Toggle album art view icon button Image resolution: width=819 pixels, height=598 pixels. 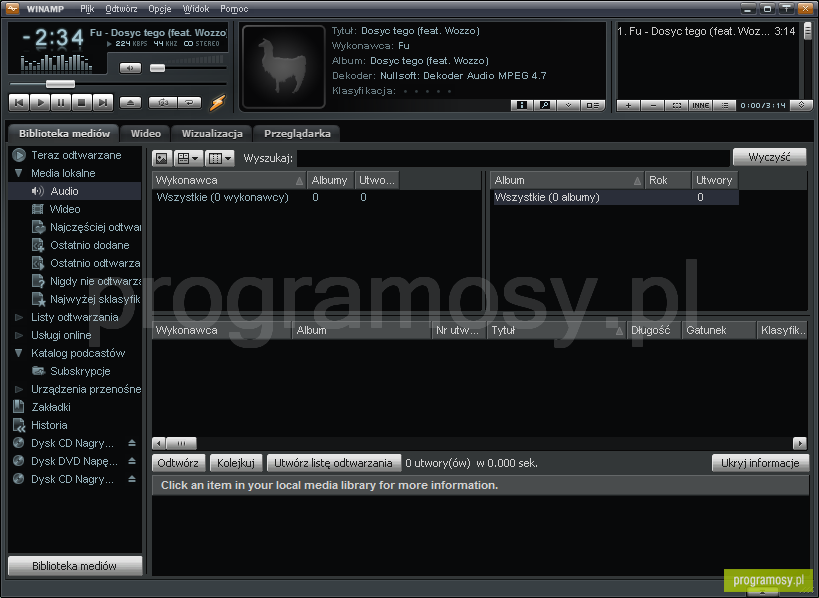162,158
